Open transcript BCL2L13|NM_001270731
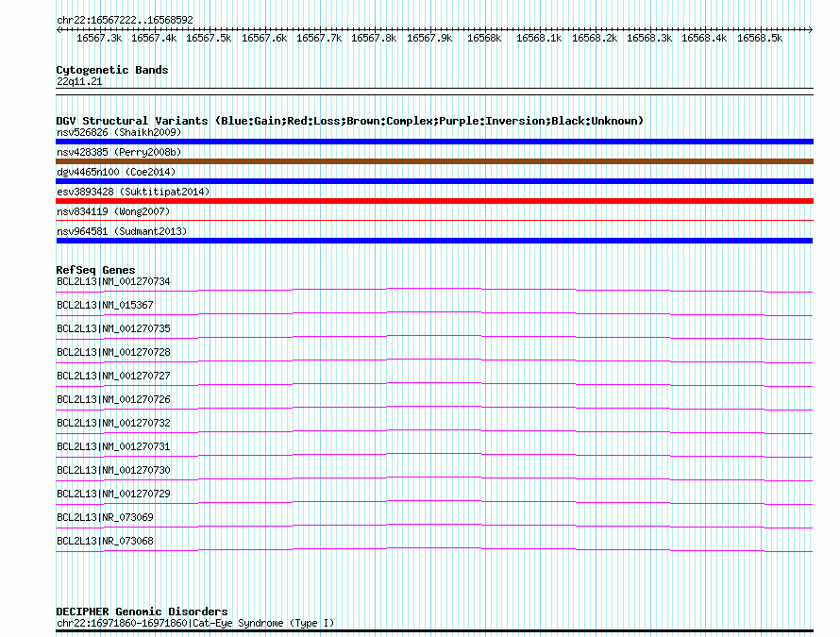This screenshot has width=840, height=637. [x=113, y=446]
